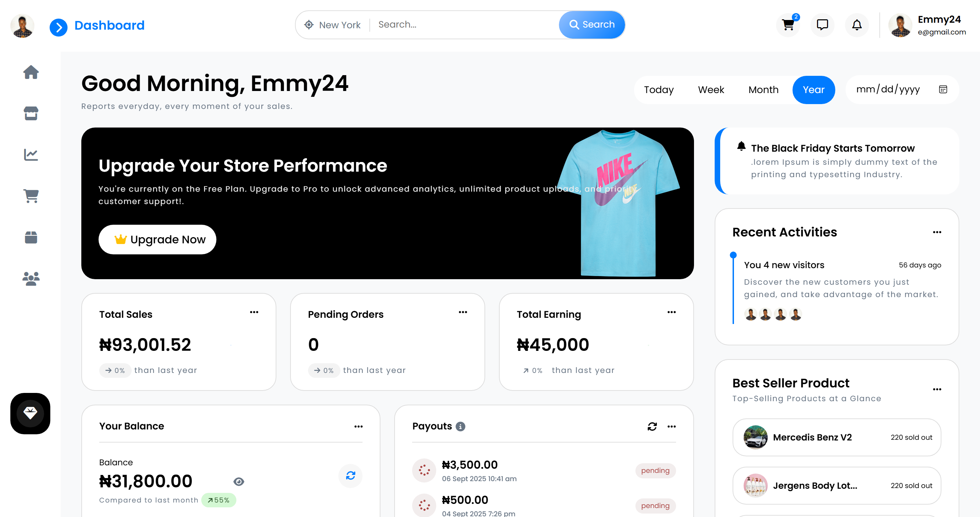Open the notifications bell icon

point(857,25)
